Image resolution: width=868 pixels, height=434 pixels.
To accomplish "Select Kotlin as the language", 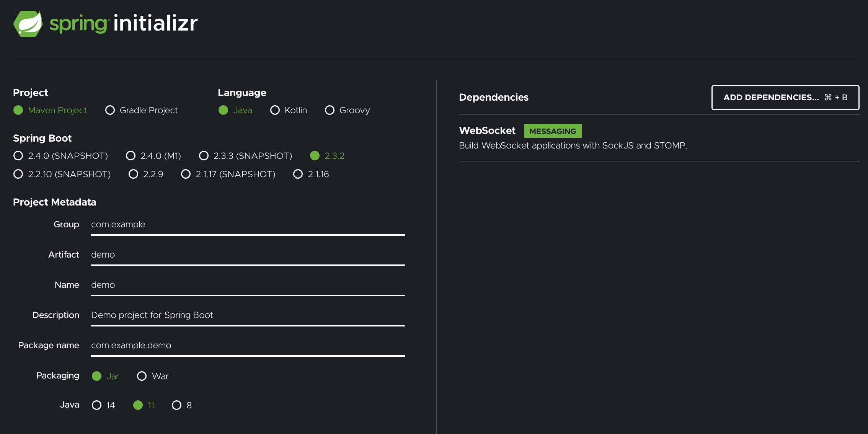I will [x=275, y=110].
